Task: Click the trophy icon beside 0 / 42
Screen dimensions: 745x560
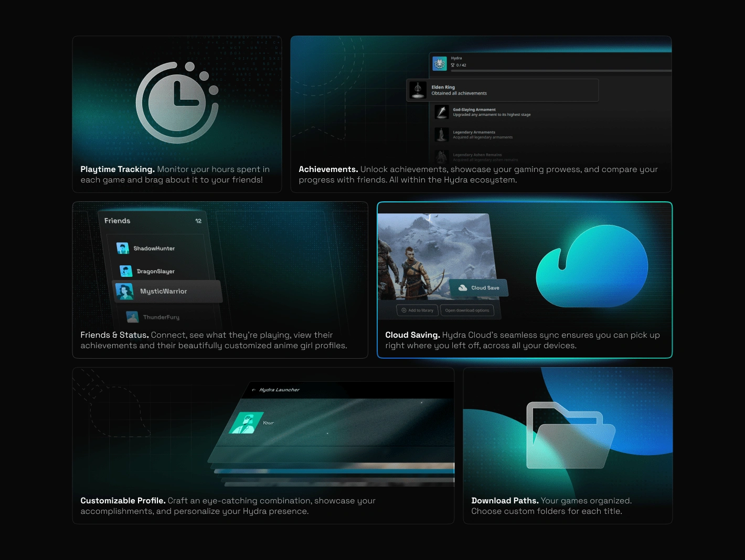Action: tap(453, 65)
